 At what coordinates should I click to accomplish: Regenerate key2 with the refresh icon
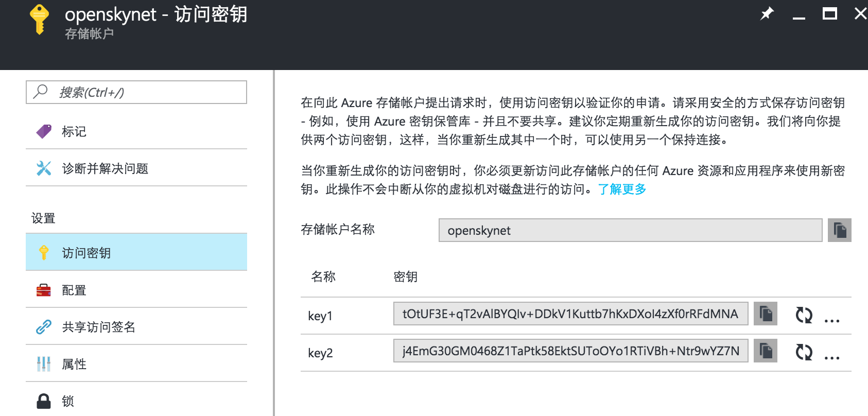(x=804, y=352)
